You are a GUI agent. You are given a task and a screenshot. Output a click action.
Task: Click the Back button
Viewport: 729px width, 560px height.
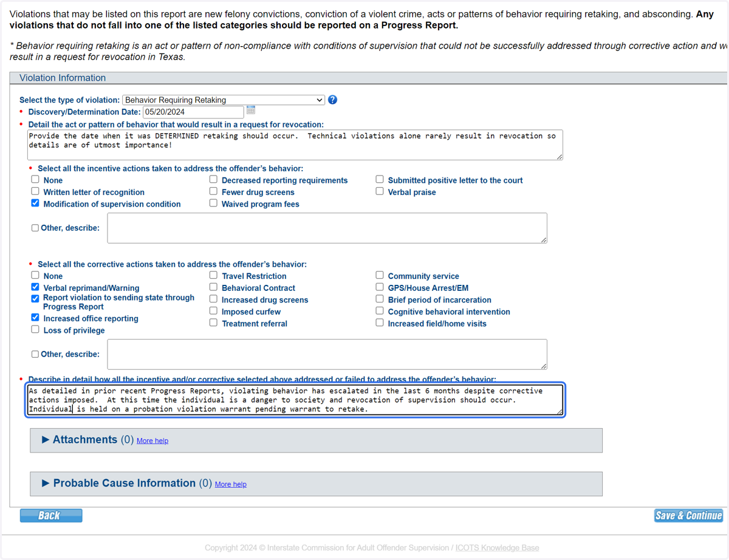pyautogui.click(x=51, y=515)
